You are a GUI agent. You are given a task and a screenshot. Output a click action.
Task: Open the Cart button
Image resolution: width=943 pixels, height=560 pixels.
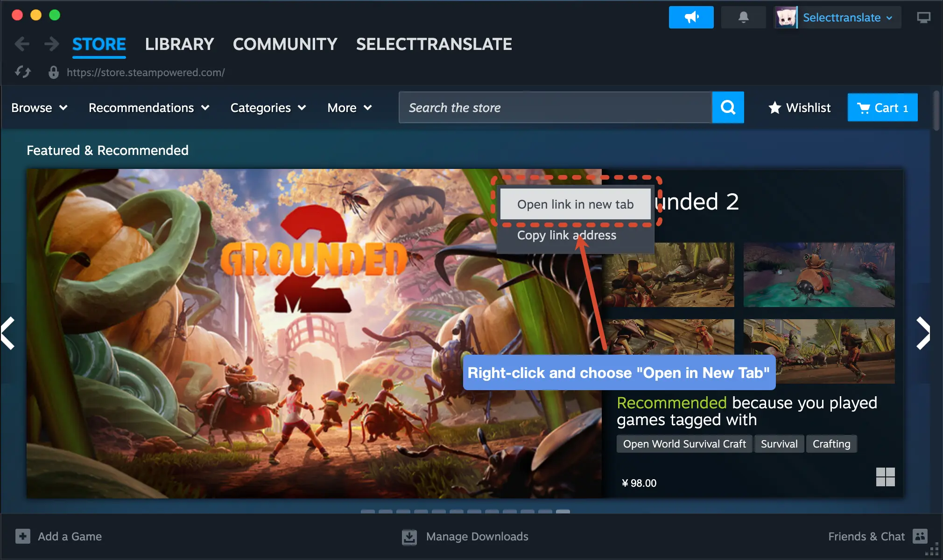tap(882, 107)
